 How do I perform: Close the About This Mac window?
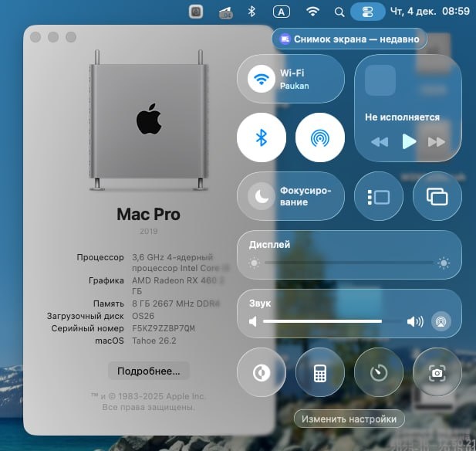[35, 37]
